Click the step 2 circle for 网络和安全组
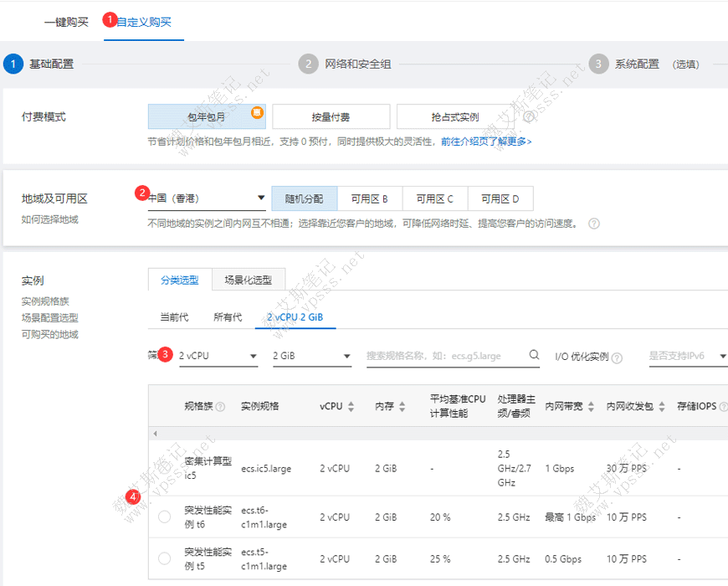The width and height of the screenshot is (728, 586). [308, 64]
